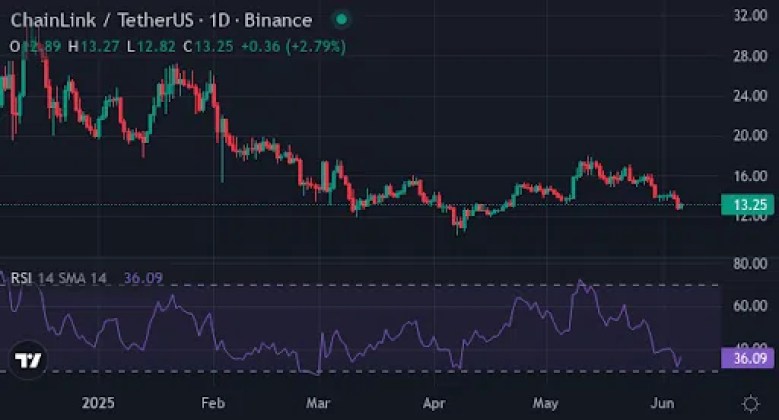Click the ChainLink / TetherUS symbol title
Viewport: 779px width, 420px height.
(118, 20)
